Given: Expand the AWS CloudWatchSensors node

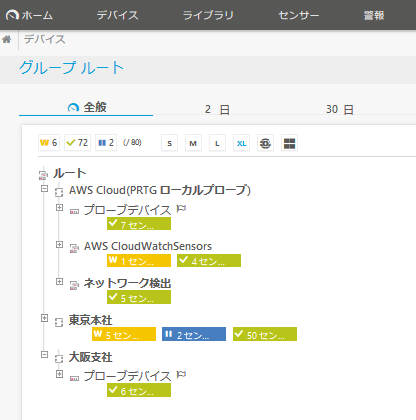Looking at the screenshot, I should click(59, 245).
